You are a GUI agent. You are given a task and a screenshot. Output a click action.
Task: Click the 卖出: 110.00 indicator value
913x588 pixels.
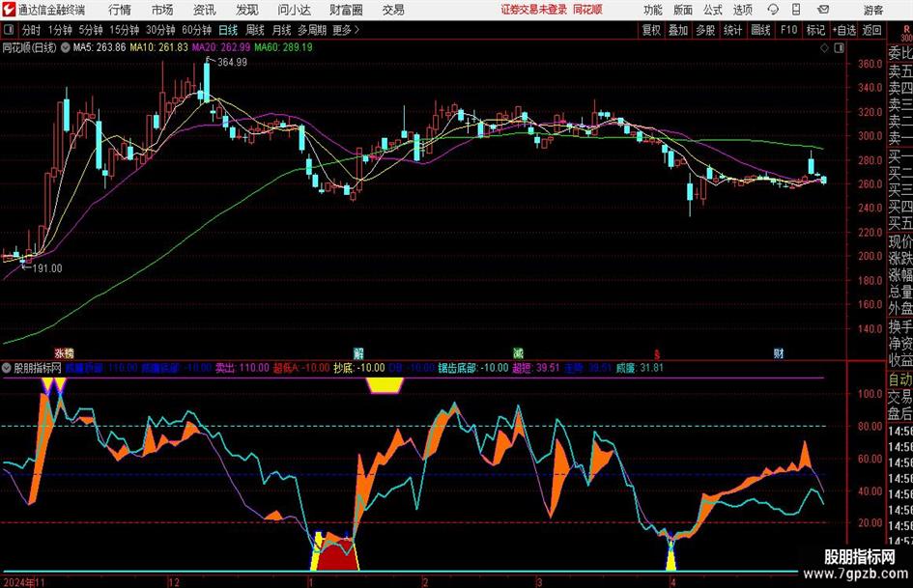click(x=243, y=368)
